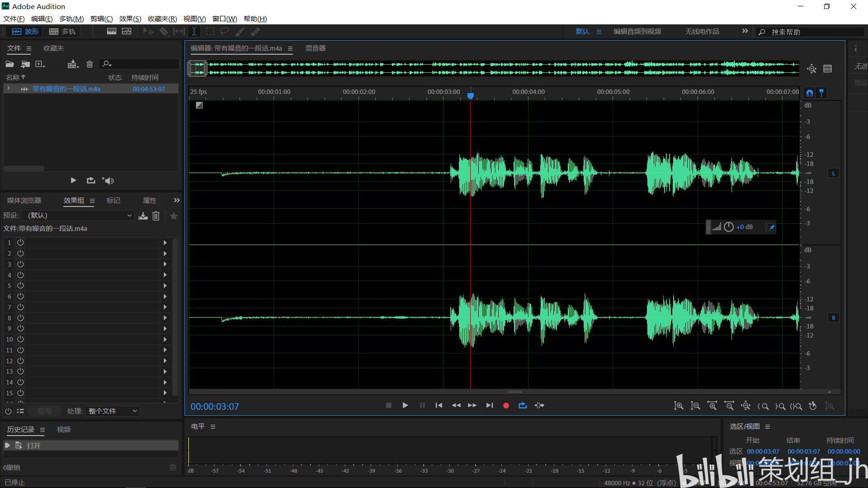Mark the preset as favorite star
Viewport: 868px width, 488px height.
pyautogui.click(x=174, y=216)
